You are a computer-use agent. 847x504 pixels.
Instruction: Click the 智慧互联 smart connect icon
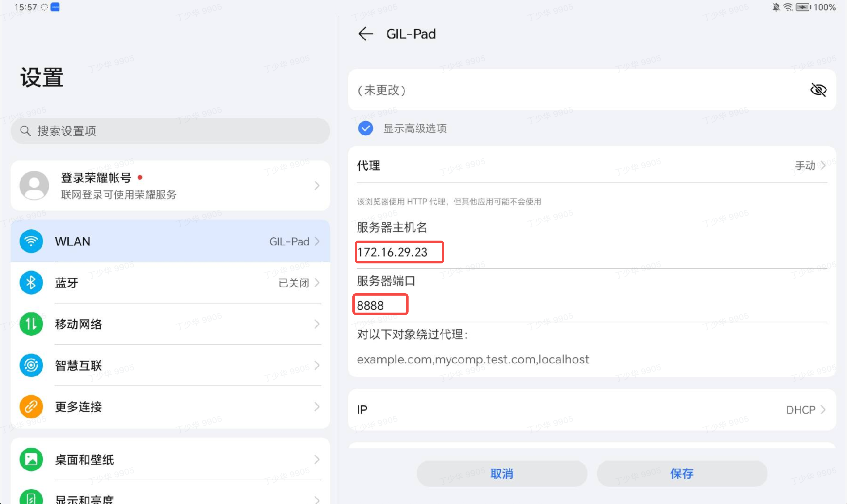click(31, 366)
